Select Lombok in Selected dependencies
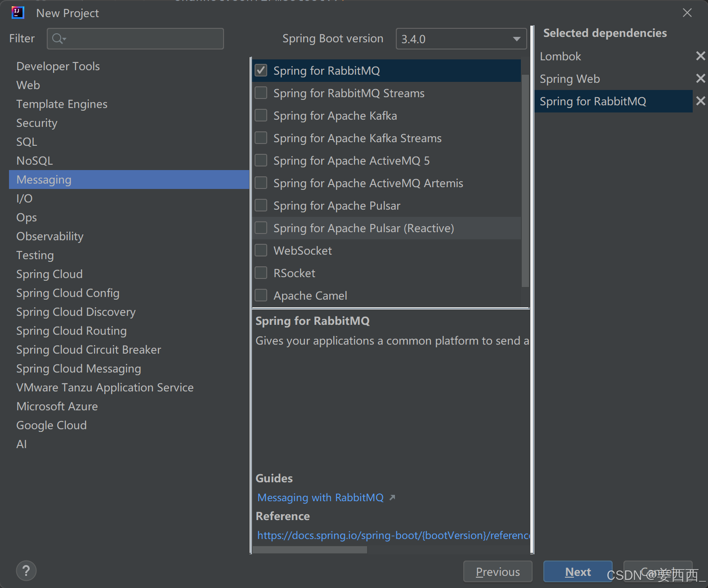The height and width of the screenshot is (588, 708). coord(614,56)
